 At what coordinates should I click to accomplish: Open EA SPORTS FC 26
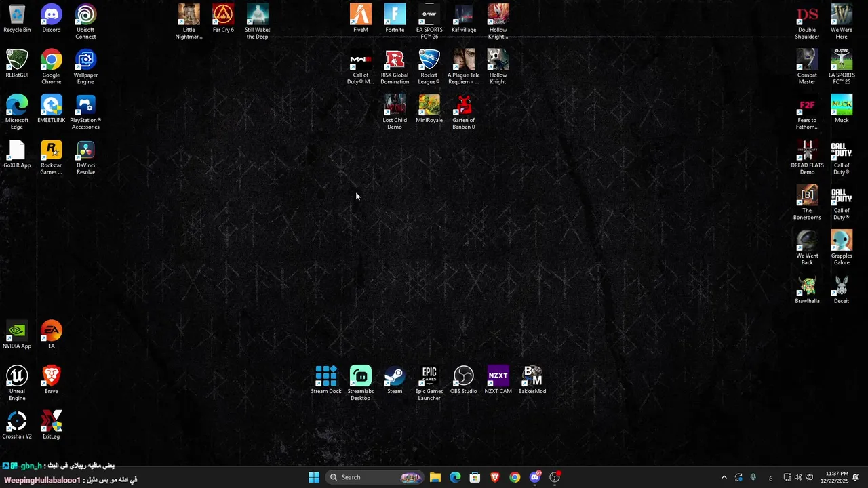(x=429, y=22)
